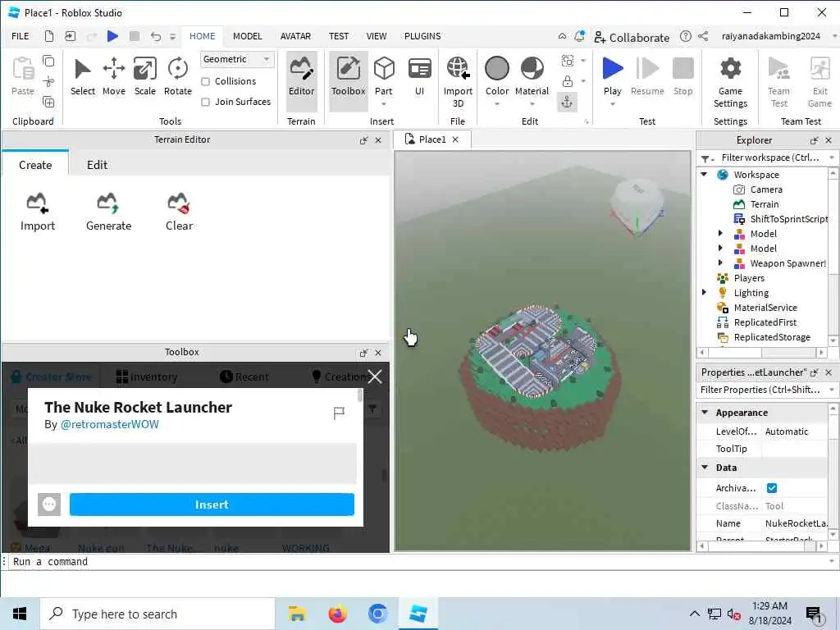Switch to the Terrain Editor Edit tab
Image resolution: width=840 pixels, height=630 pixels.
[x=97, y=165]
